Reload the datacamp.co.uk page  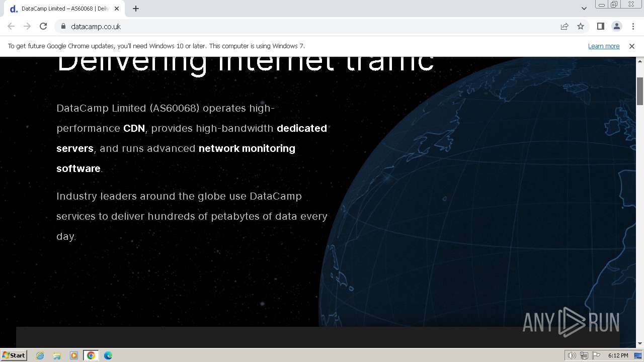pos(43,26)
